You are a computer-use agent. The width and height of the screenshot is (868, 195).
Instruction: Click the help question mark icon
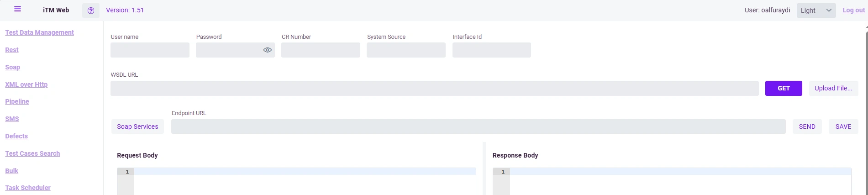(x=91, y=11)
